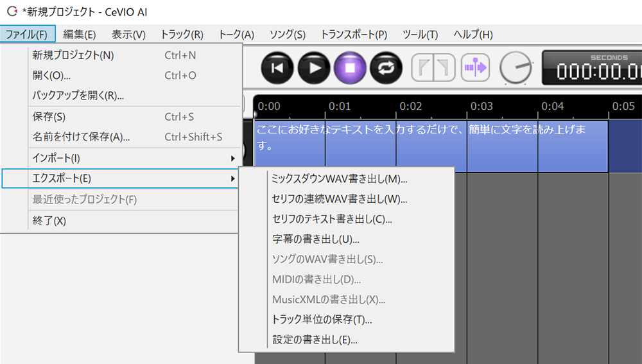
Task: Choose セリフのテキスト書き出し(C)...
Action: [x=347, y=219]
